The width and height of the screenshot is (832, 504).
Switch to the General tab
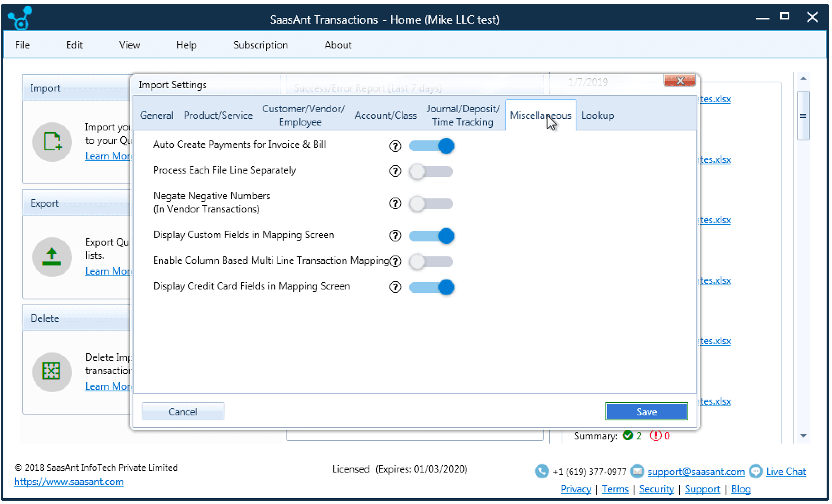coord(157,116)
